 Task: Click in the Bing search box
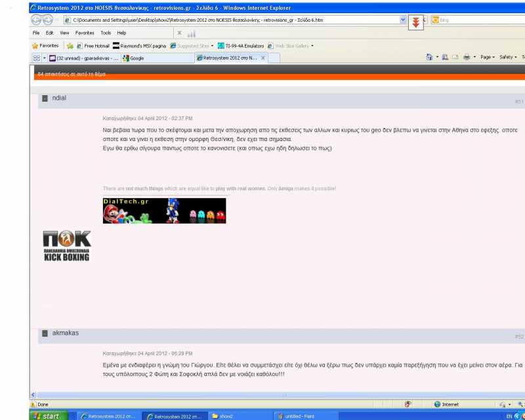(x=479, y=20)
